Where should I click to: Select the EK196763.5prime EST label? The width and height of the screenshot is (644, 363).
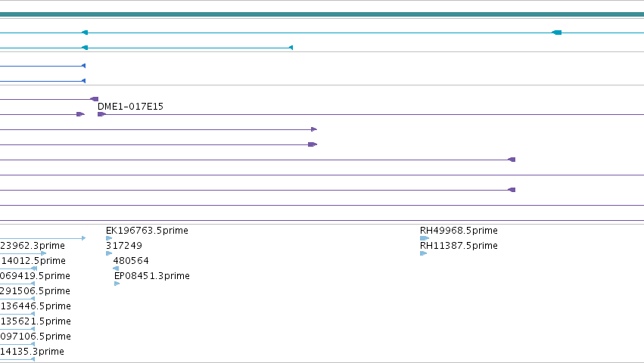(147, 231)
